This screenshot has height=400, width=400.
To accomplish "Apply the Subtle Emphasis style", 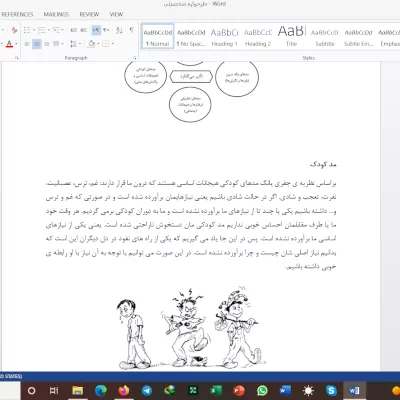I will (x=358, y=37).
